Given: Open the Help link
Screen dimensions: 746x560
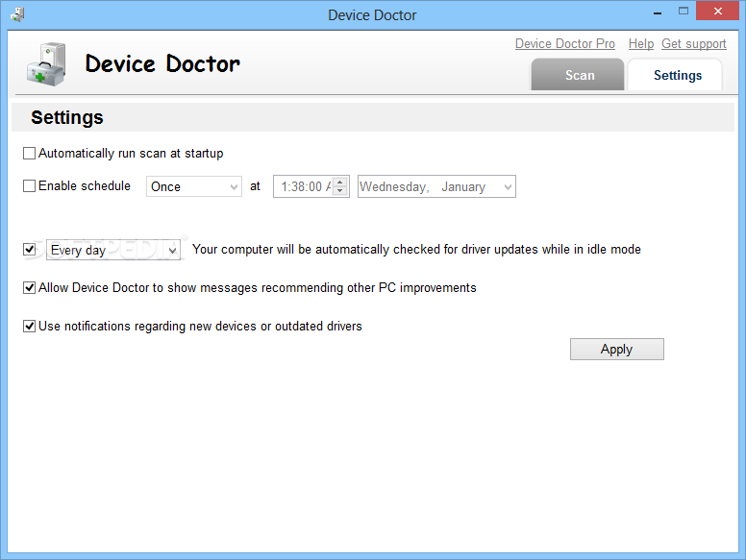Looking at the screenshot, I should (x=641, y=44).
